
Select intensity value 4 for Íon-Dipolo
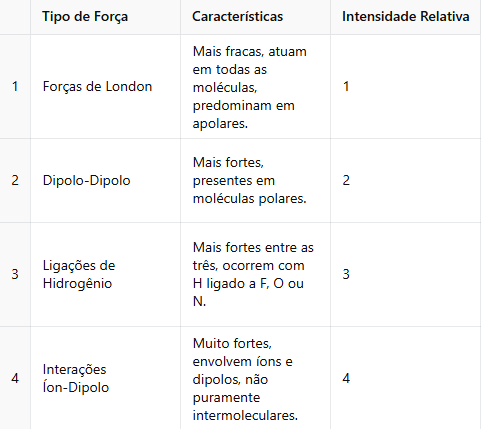(x=406, y=378)
